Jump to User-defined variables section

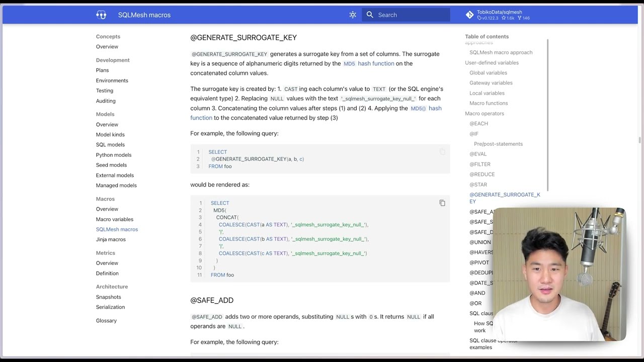pyautogui.click(x=492, y=63)
